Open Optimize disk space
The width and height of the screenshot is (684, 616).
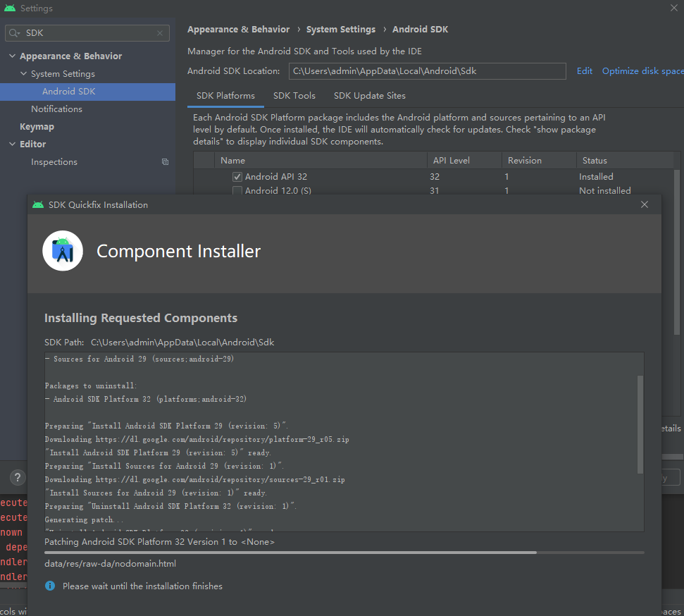point(641,70)
